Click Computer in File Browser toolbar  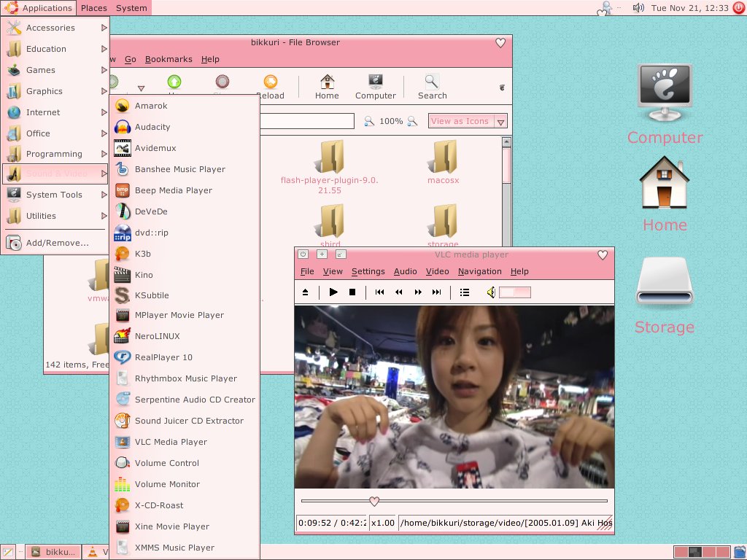click(376, 87)
